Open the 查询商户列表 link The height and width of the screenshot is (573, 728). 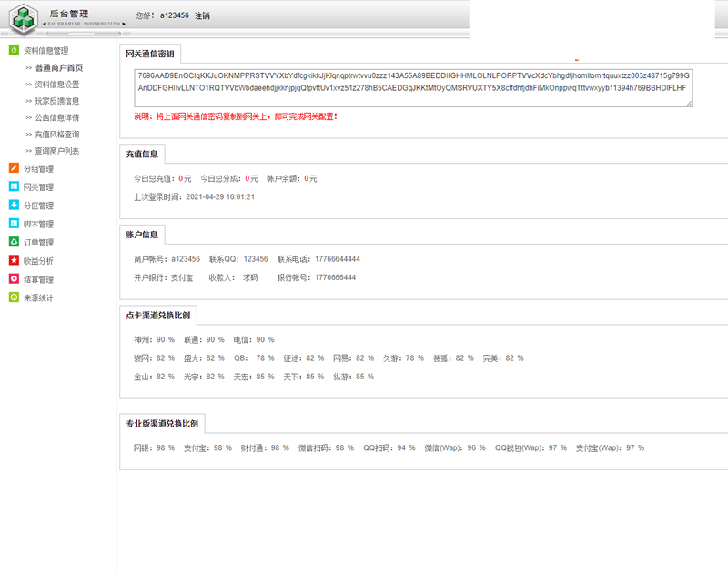pyautogui.click(x=57, y=151)
